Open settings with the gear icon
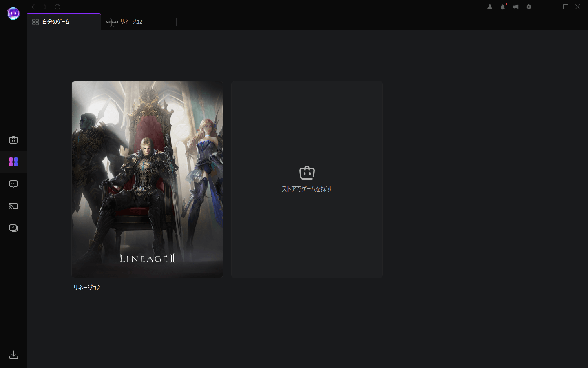 (529, 7)
